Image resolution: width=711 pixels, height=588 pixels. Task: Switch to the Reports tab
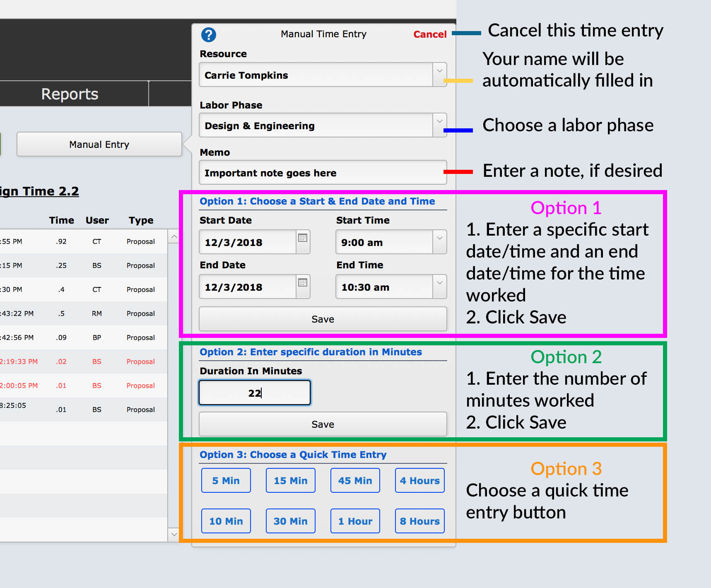[x=69, y=94]
